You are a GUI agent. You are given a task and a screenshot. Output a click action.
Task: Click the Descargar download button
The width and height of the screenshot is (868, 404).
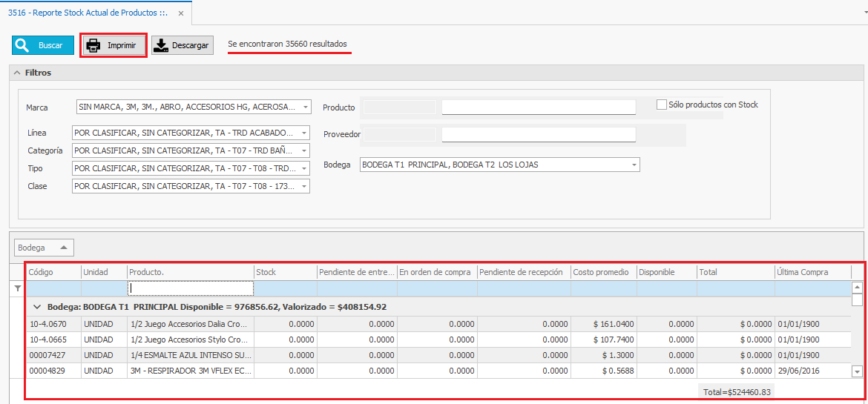(182, 45)
